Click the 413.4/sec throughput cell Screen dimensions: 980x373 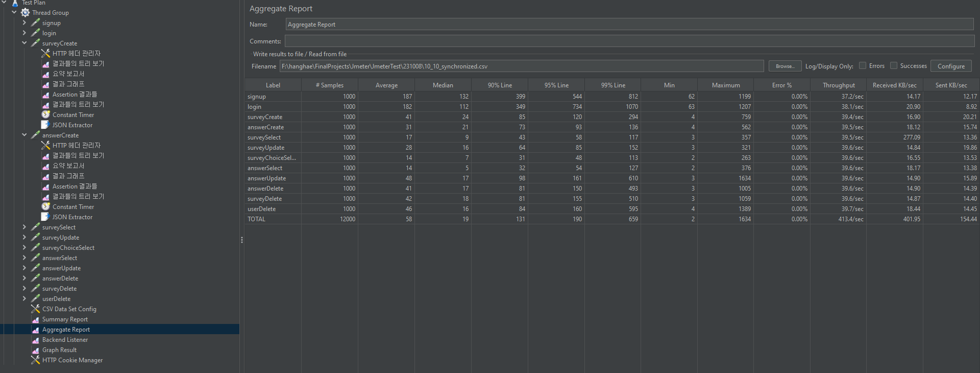[839, 219]
